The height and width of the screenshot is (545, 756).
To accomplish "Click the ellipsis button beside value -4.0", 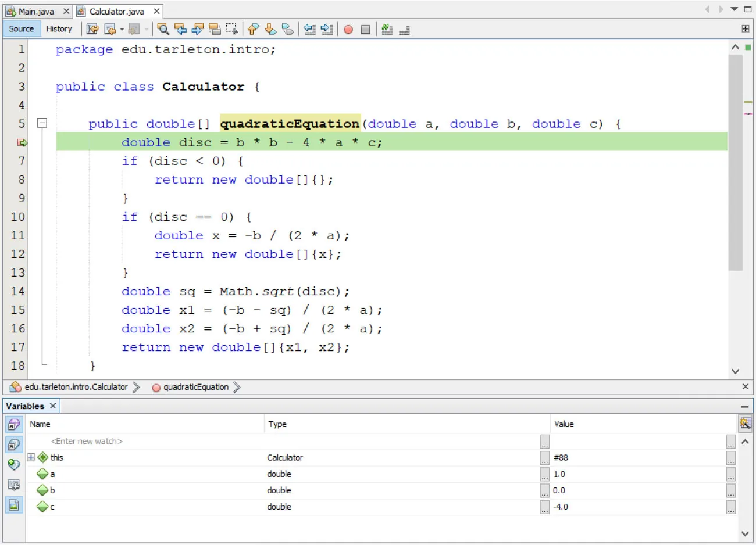I will 730,507.
